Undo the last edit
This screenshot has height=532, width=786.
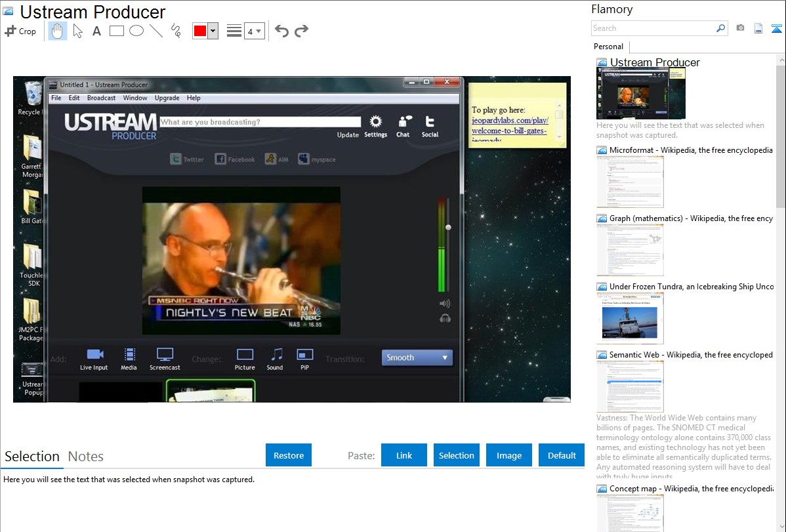tap(281, 31)
